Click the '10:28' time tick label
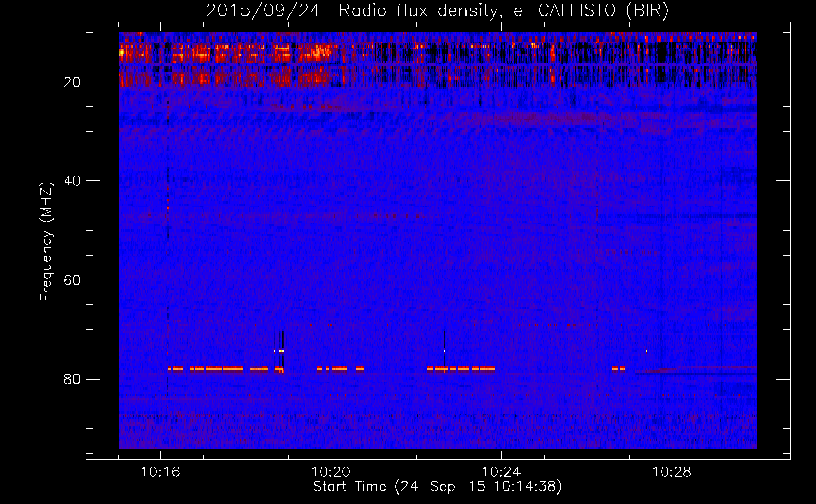The height and width of the screenshot is (504, 816). point(672,472)
